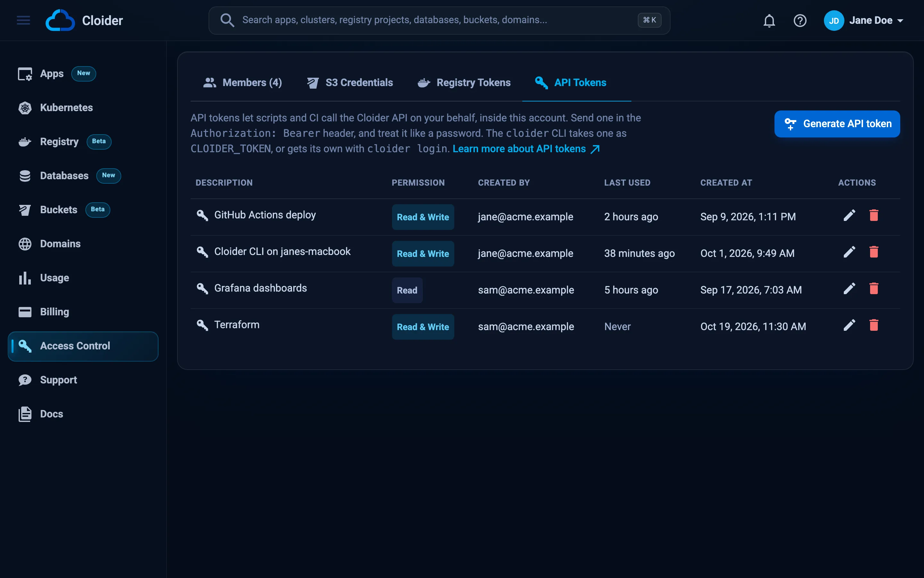Viewport: 924px width, 578px height.
Task: Click the JD user avatar
Action: click(834, 20)
